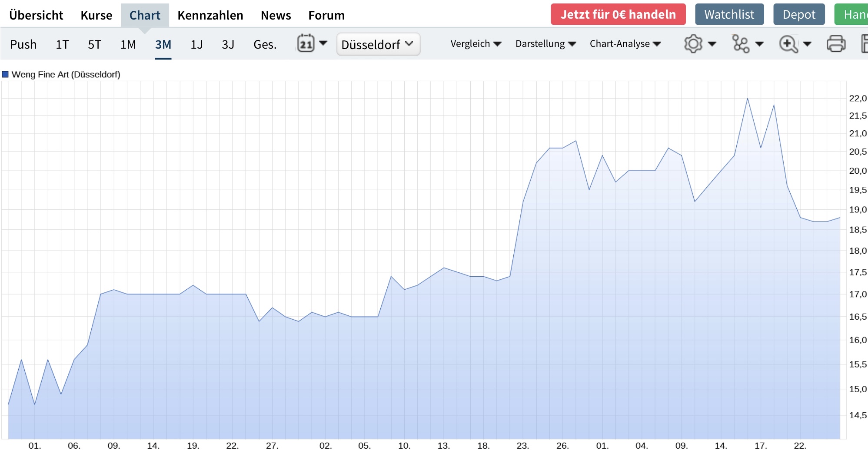Expand the share icon dropdown arrow
This screenshot has height=450, width=868.
759,44
